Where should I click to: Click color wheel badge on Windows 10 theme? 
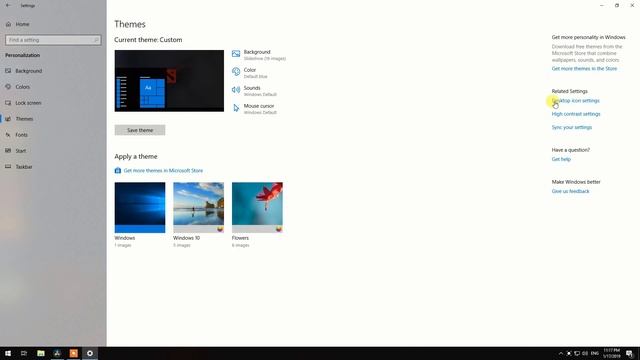pos(220,229)
